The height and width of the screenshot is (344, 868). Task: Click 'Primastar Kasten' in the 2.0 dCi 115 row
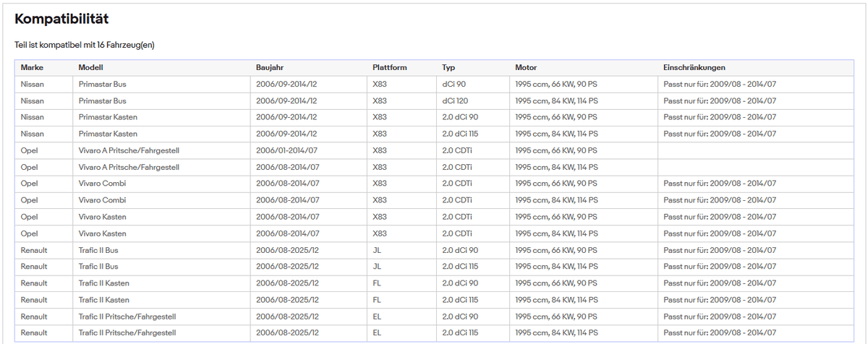108,134
